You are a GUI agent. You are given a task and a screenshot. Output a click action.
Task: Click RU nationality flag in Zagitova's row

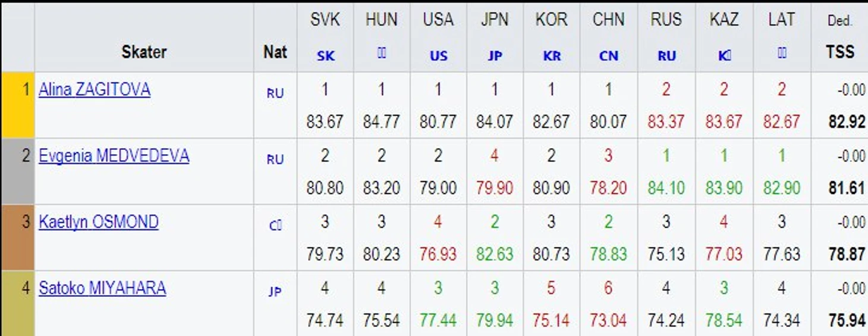pos(275,93)
